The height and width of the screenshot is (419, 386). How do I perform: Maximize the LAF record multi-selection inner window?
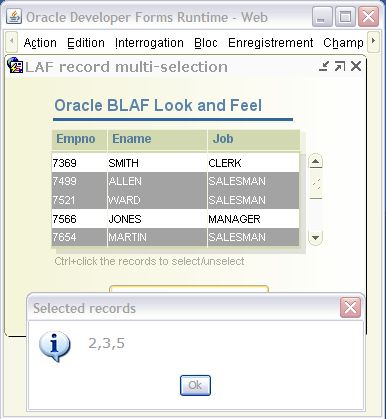340,66
